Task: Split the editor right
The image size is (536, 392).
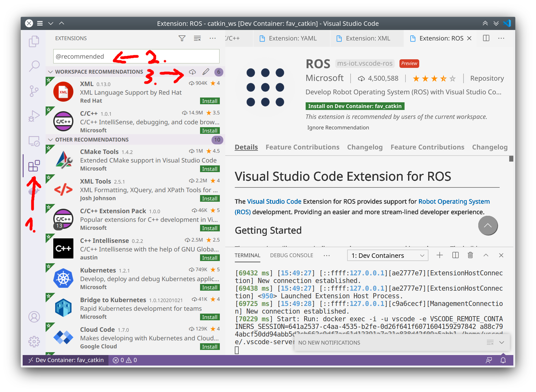Action: point(486,38)
